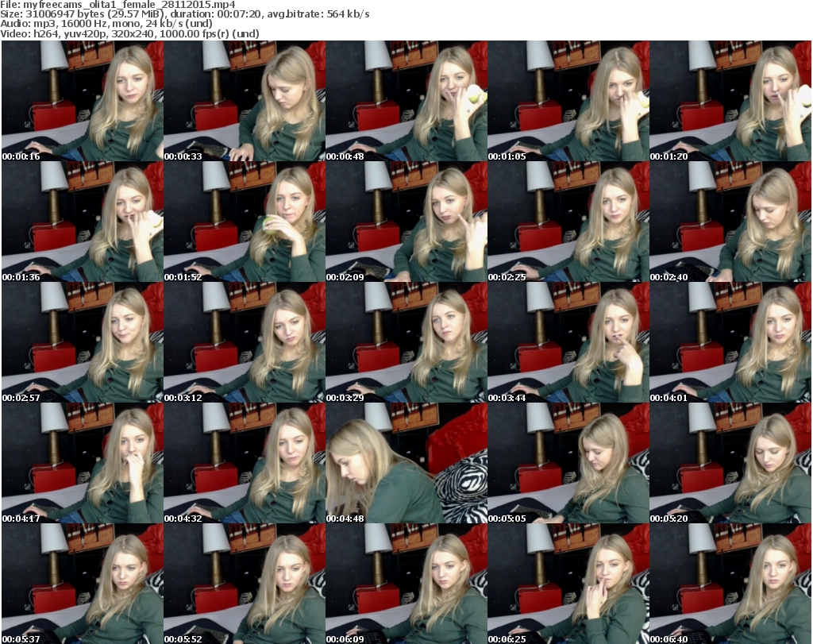The image size is (813, 644).
Task: Select the frame stamped 00:02:25
Action: pyautogui.click(x=568, y=222)
